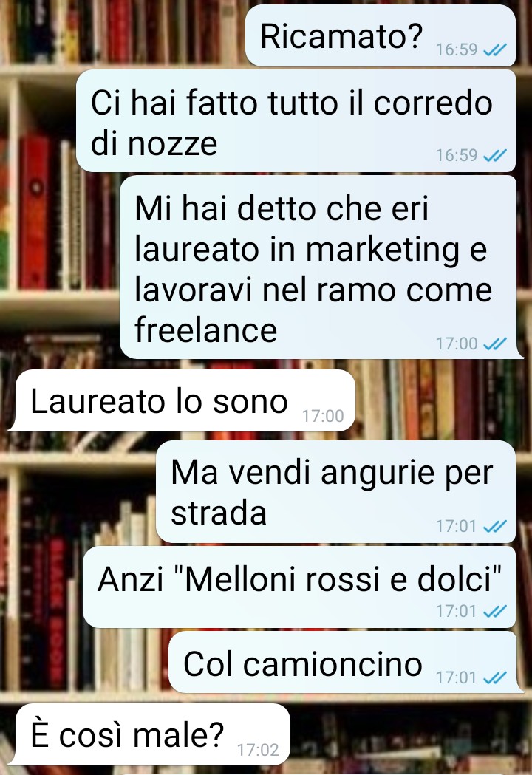The image size is (532, 775).
Task: Tap the 16:59 timestamp on "Ricamato?"
Action: tap(457, 50)
